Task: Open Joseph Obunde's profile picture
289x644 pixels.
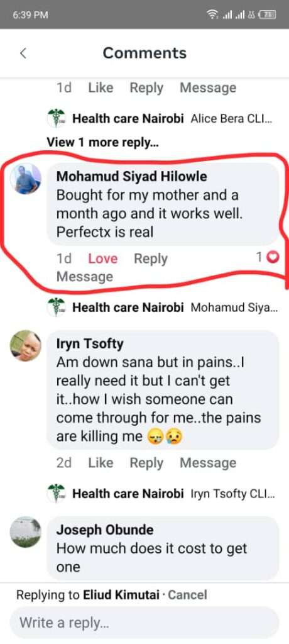Action: (26, 532)
